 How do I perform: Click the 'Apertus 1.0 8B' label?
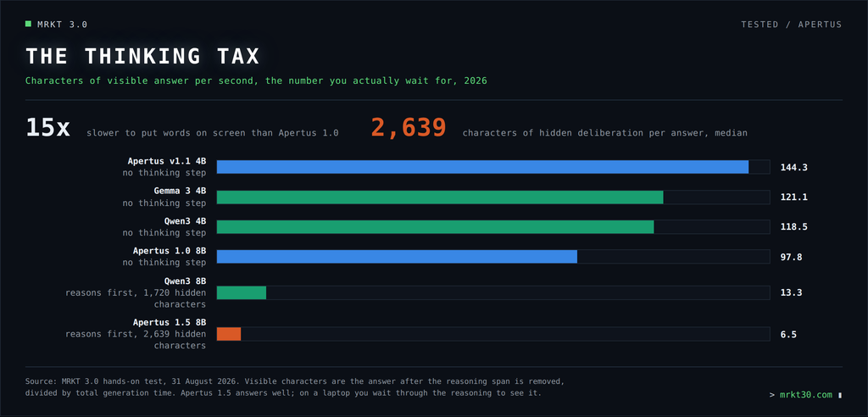click(170, 251)
